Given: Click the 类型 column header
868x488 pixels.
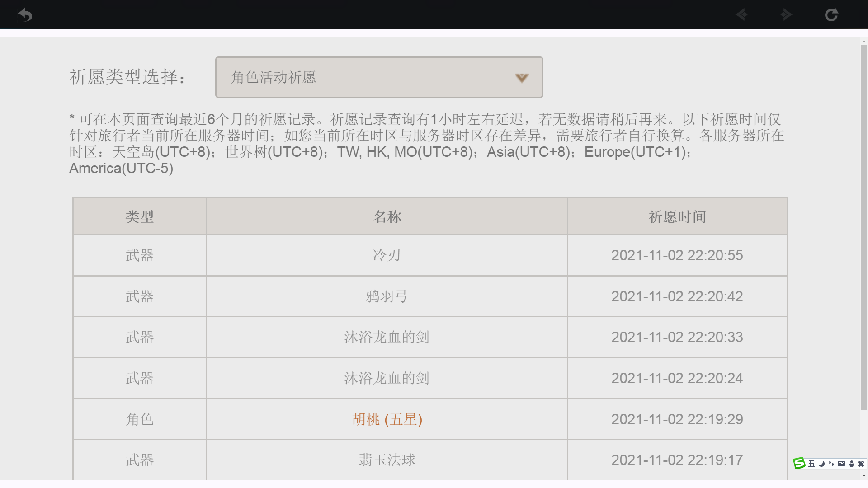Looking at the screenshot, I should coord(140,216).
